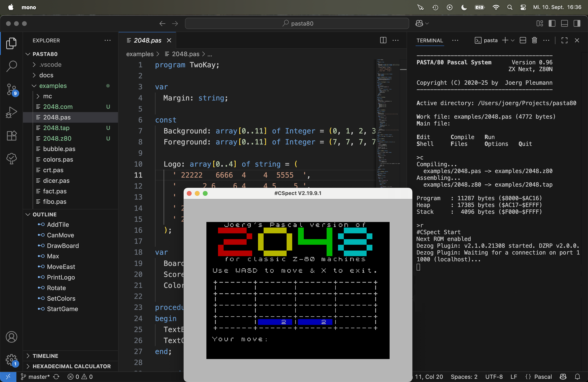Expand the .vscode folder

pos(70,64)
